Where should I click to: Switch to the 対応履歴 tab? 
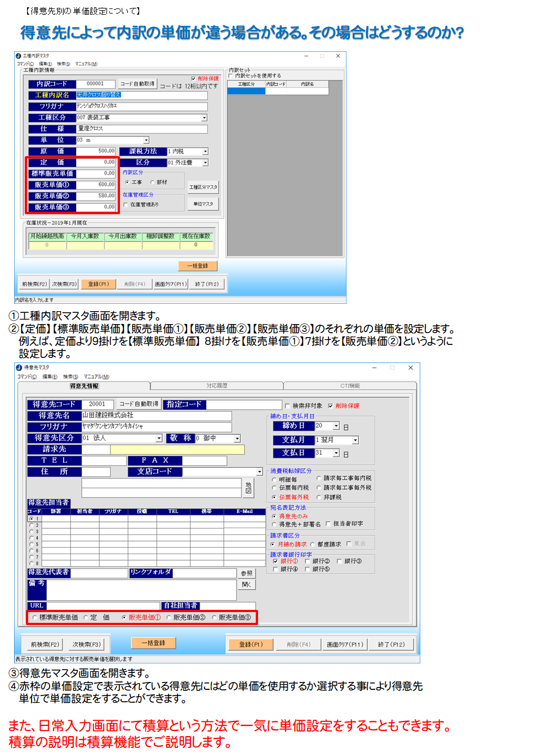[217, 386]
